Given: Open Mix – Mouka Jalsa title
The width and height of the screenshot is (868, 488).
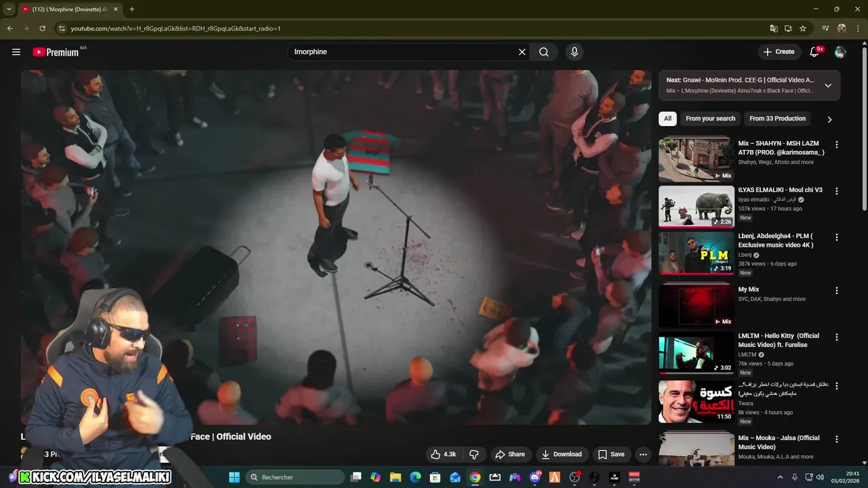Looking at the screenshot, I should [778, 443].
